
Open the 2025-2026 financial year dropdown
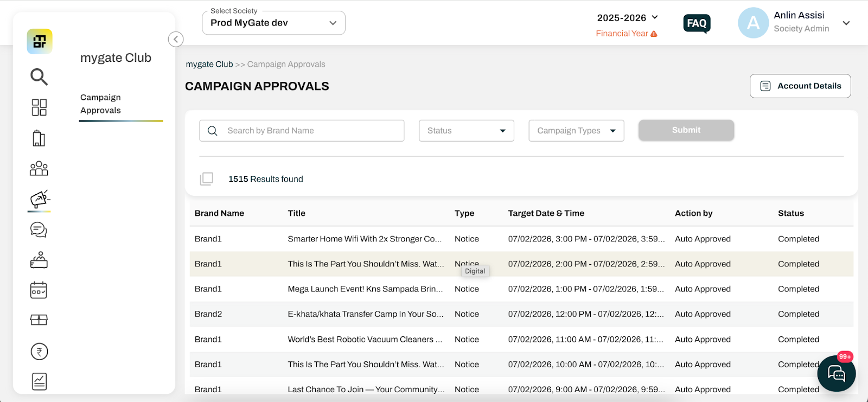pyautogui.click(x=628, y=18)
